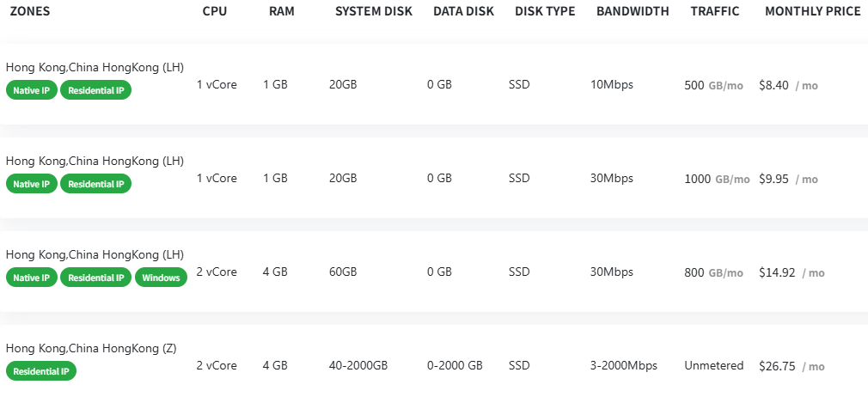Select the $9.95 / mo price
Image resolution: width=868 pixels, height=403 pixels.
pos(787,179)
